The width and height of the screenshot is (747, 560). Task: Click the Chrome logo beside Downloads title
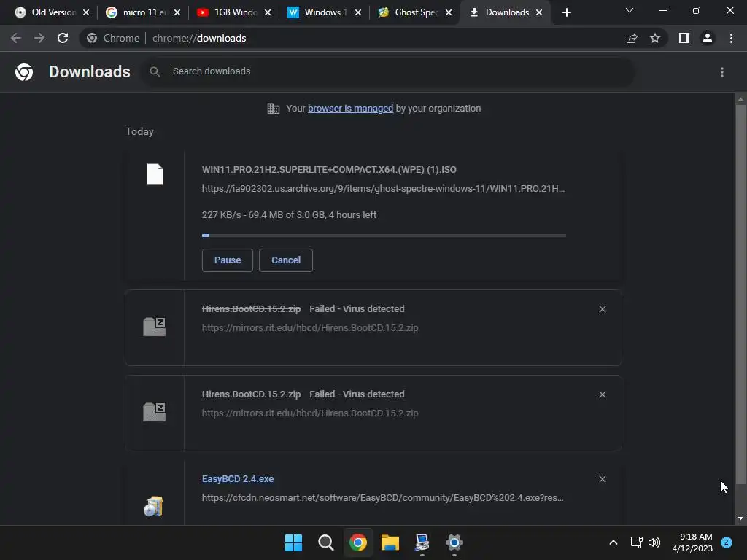pos(24,72)
